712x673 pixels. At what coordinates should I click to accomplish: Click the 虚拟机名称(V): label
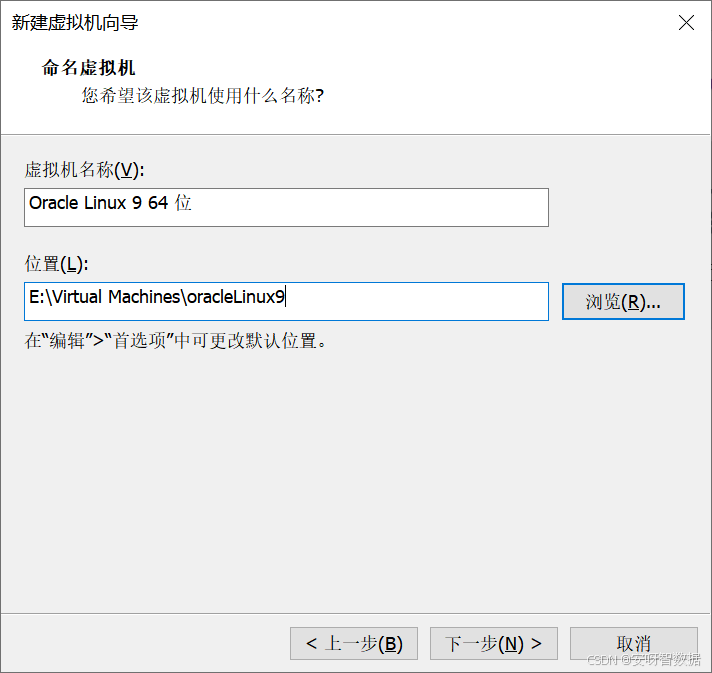pyautogui.click(x=84, y=170)
